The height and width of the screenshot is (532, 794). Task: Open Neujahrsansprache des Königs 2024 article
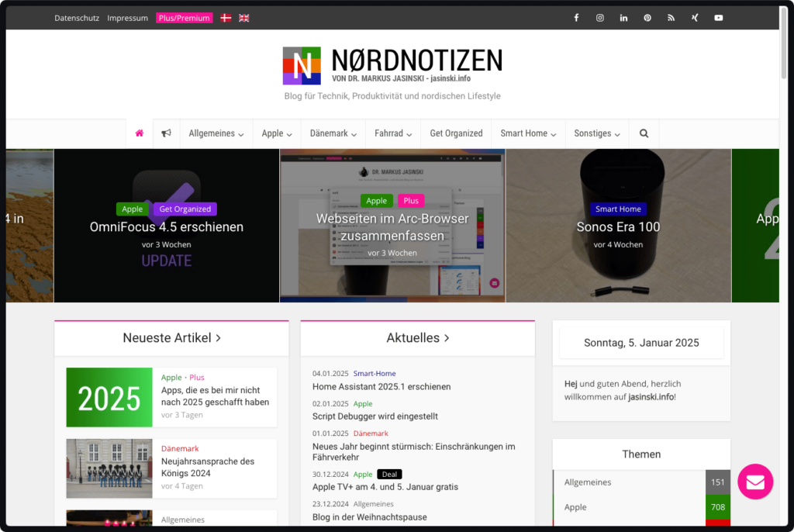208,467
